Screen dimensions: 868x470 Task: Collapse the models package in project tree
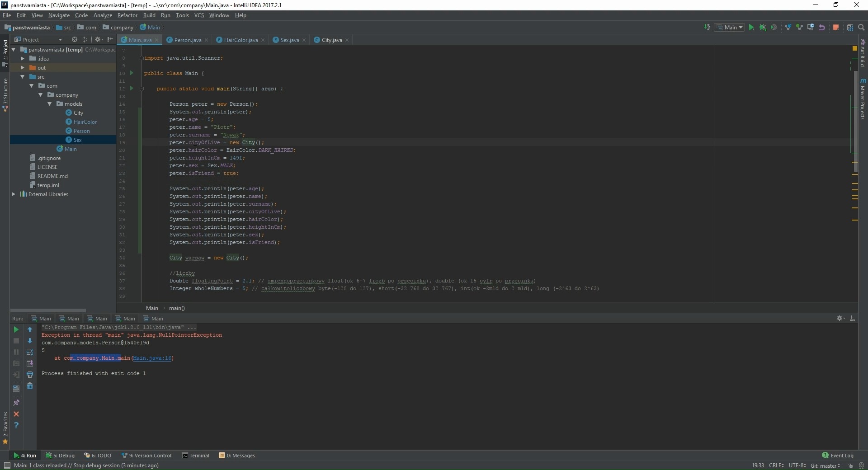click(x=50, y=103)
